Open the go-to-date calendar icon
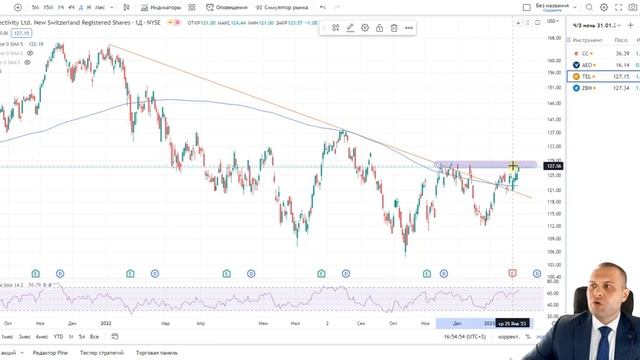The height and width of the screenshot is (360, 640). [115, 337]
